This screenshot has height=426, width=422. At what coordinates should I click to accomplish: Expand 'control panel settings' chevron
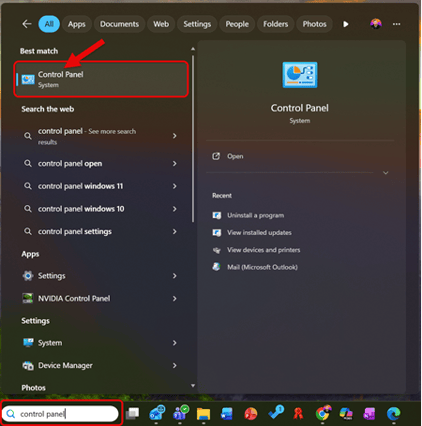pos(175,231)
